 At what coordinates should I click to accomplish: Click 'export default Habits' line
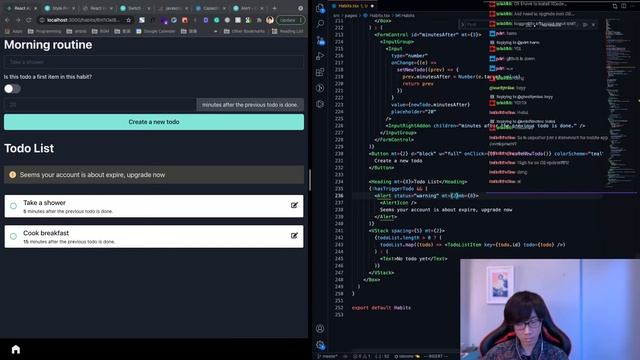coord(381,308)
